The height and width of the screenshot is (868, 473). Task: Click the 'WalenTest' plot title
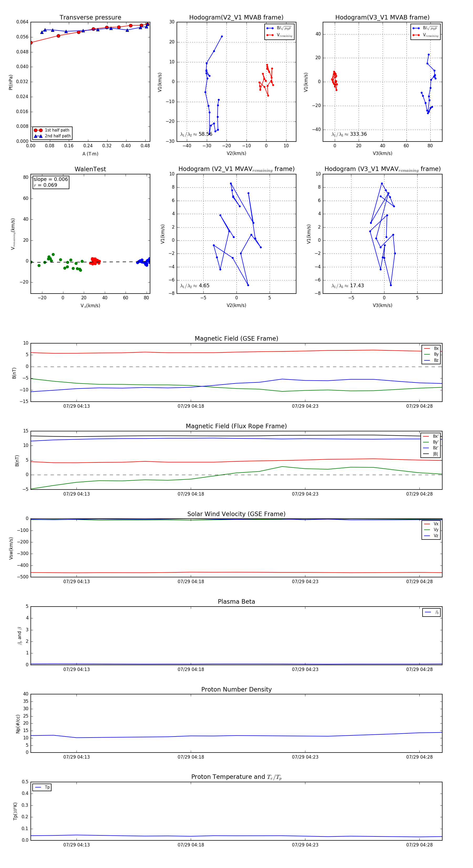[x=90, y=169]
